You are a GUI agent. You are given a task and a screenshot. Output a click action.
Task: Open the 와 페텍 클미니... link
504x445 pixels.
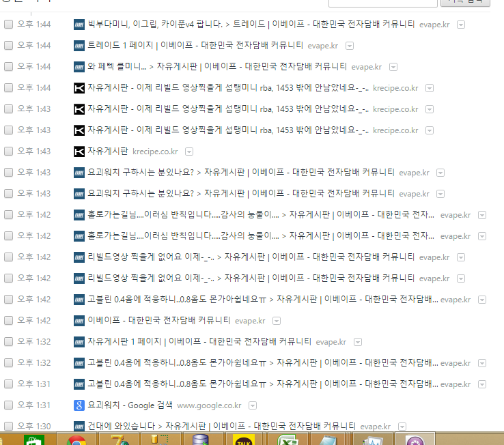click(x=217, y=67)
